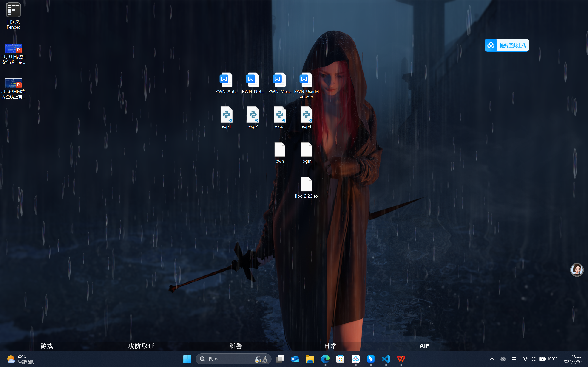
Task: Open the clock showing 16:25 2026/5/30
Action: (572, 359)
